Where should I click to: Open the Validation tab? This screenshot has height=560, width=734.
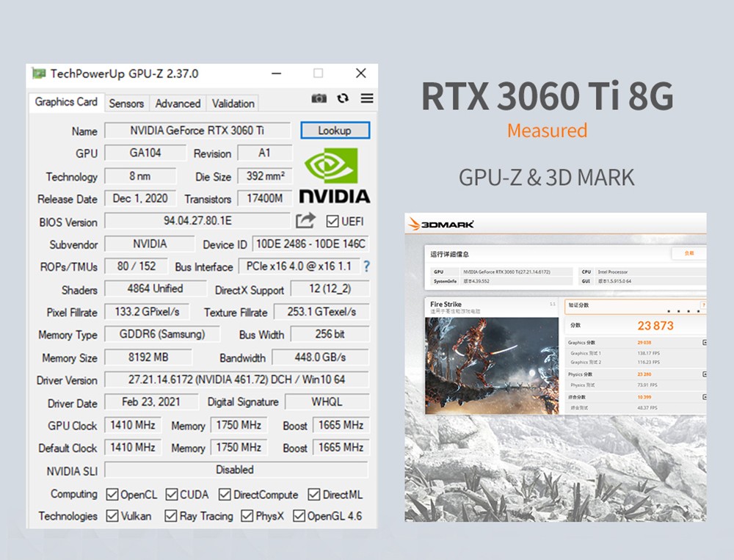233,103
